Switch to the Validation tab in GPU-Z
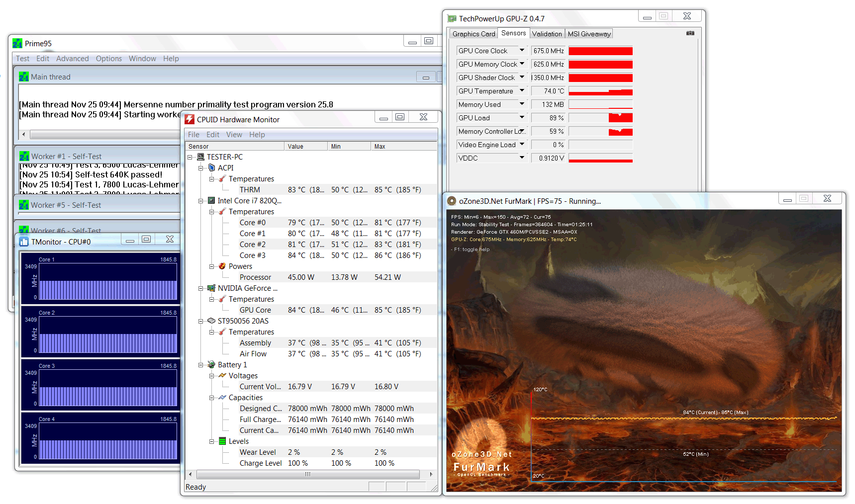The image size is (855, 504). tap(547, 34)
